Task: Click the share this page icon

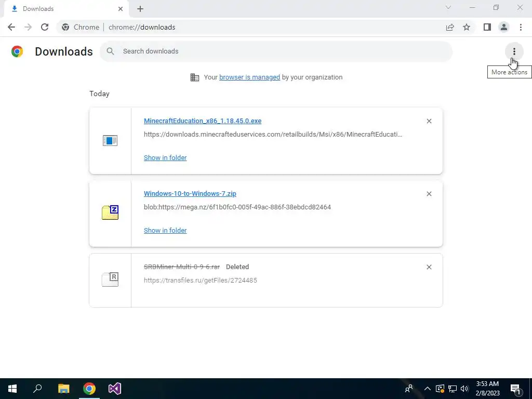Action: click(450, 27)
